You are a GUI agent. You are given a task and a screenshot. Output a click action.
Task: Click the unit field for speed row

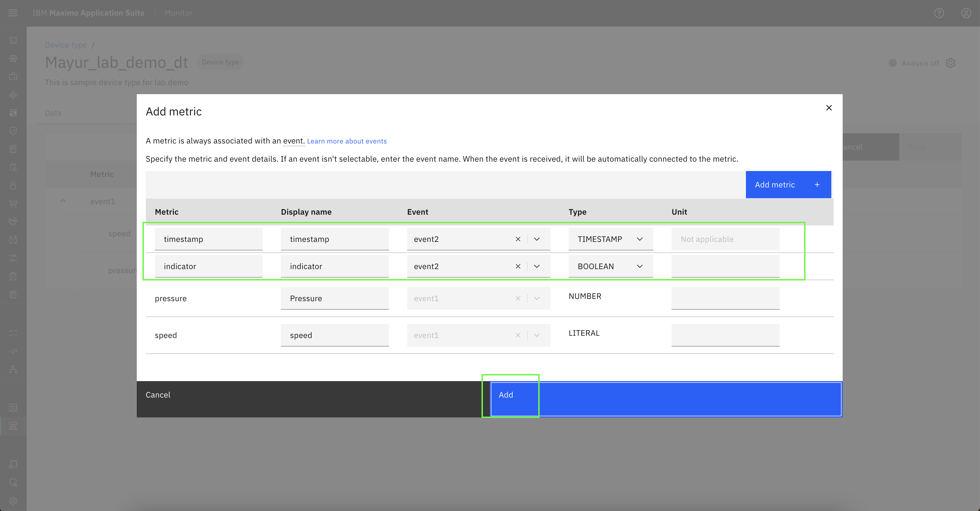point(725,335)
